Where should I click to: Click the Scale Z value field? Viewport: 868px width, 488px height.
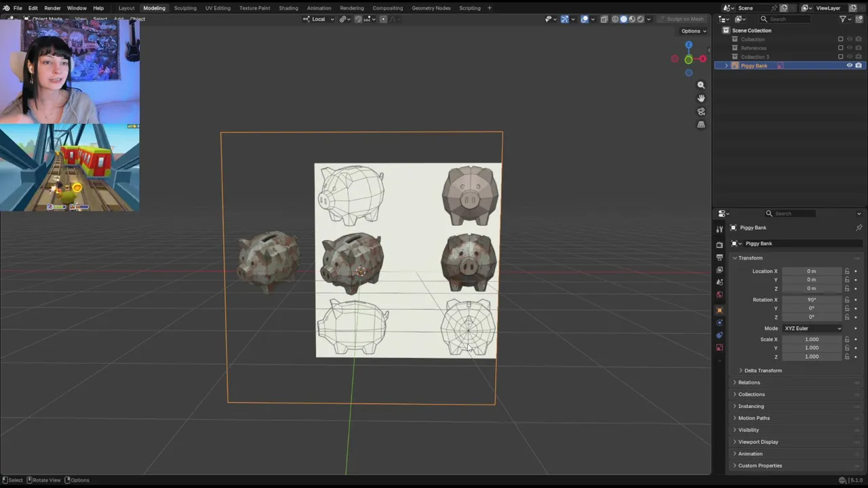point(812,357)
